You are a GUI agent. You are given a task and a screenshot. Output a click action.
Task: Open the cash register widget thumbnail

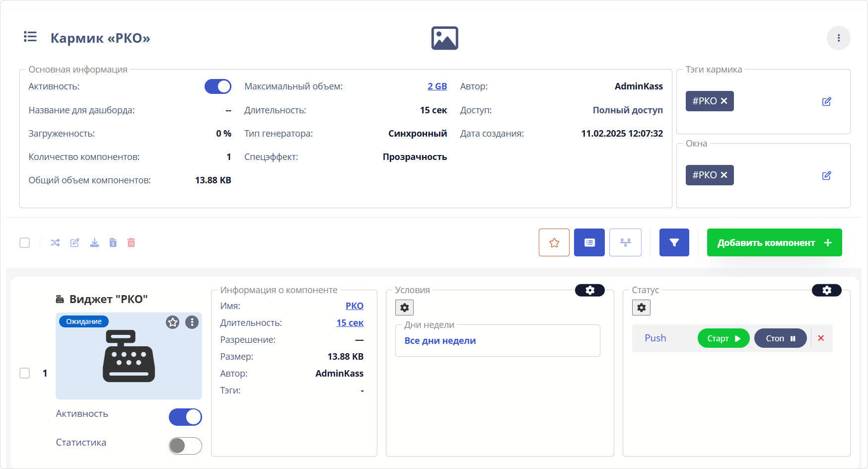click(x=129, y=356)
